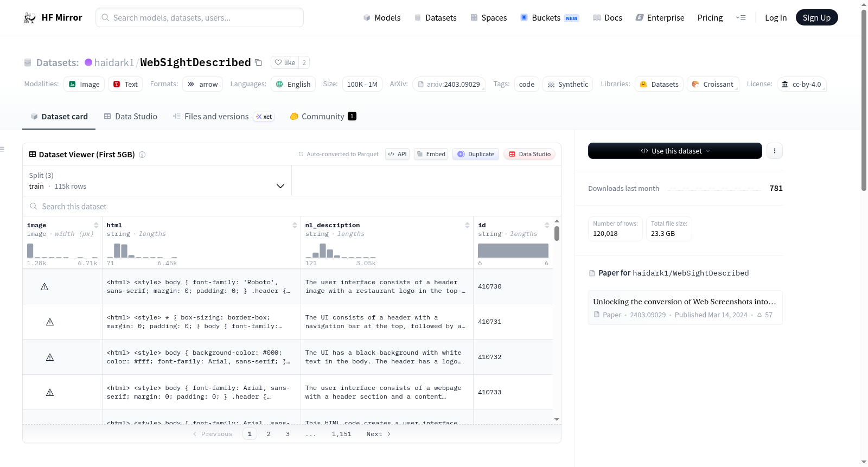The height and width of the screenshot is (467, 868).
Task: Go to page 2 of the viewer
Action: [269, 434]
